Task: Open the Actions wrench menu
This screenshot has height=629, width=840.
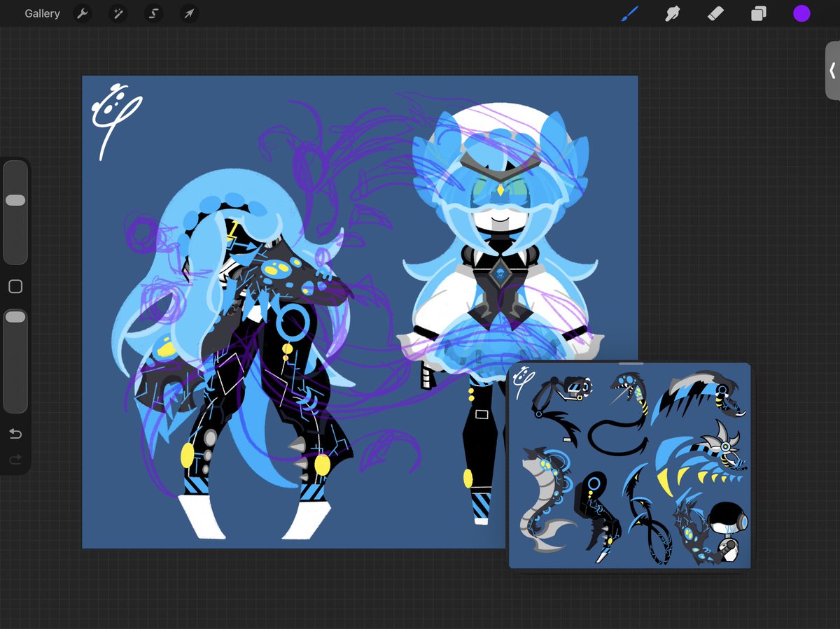Action: pos(83,13)
